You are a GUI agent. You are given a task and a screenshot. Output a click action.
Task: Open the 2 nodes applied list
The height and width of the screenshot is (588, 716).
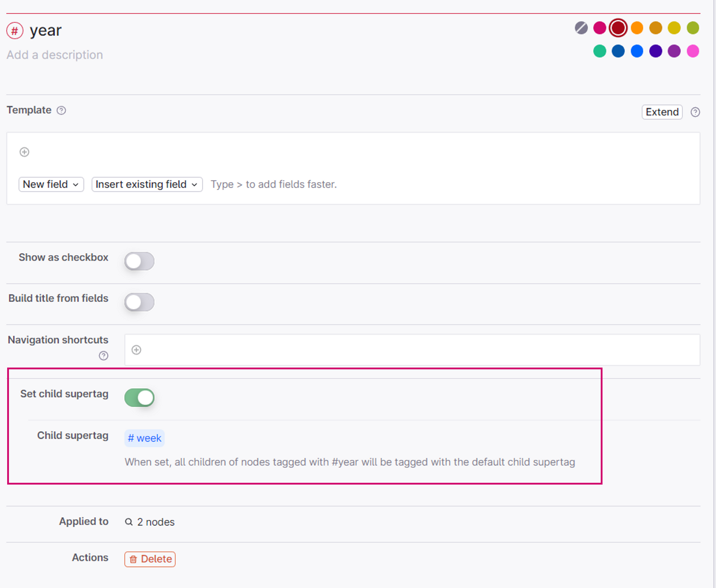[x=156, y=522]
